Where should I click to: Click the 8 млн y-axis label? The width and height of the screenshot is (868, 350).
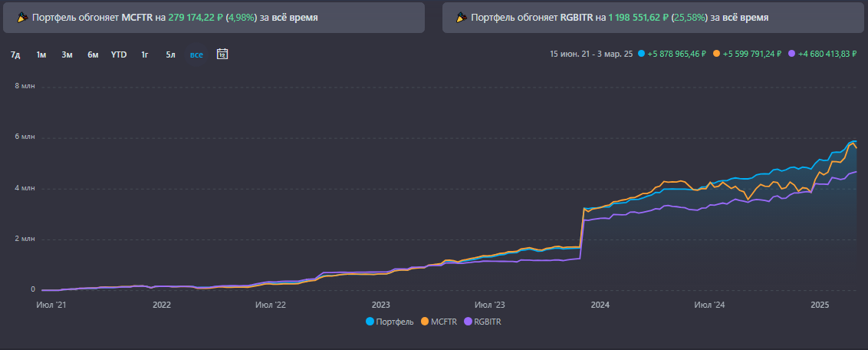click(25, 87)
